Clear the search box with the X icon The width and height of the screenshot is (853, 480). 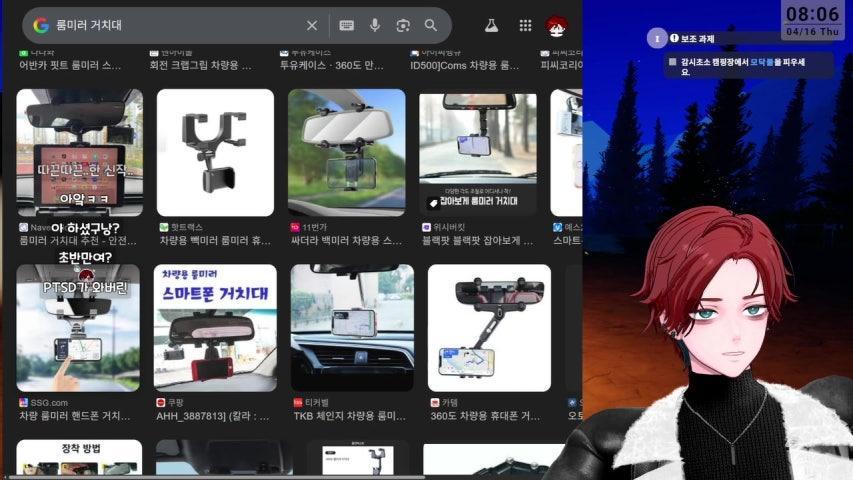point(312,26)
